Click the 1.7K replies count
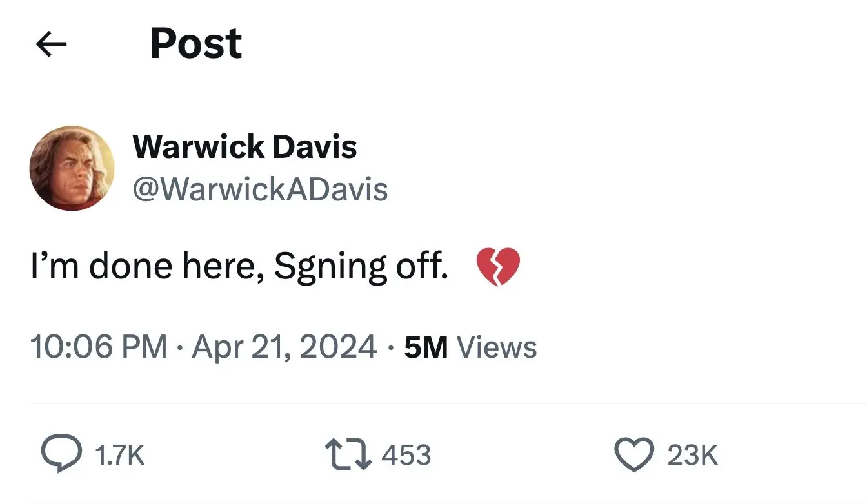The height and width of the screenshot is (504, 867). click(119, 456)
